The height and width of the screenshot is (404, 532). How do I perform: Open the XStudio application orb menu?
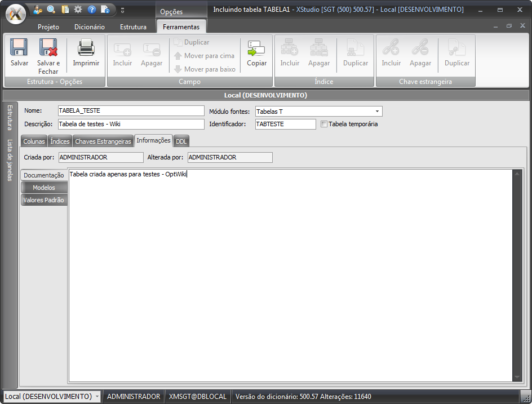click(16, 14)
